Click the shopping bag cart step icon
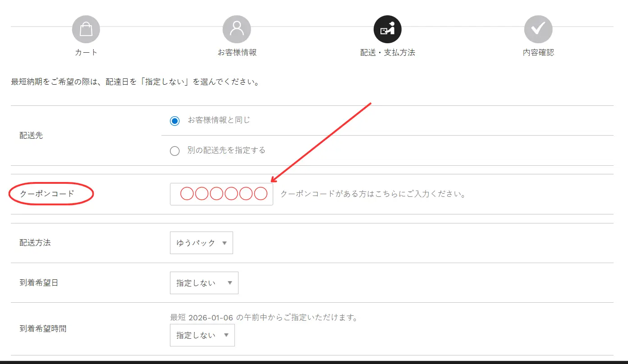This screenshot has height=364, width=628. (86, 30)
